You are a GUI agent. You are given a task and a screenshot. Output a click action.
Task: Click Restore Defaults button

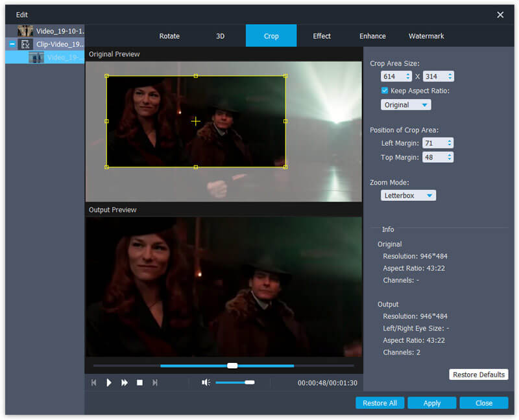(479, 375)
